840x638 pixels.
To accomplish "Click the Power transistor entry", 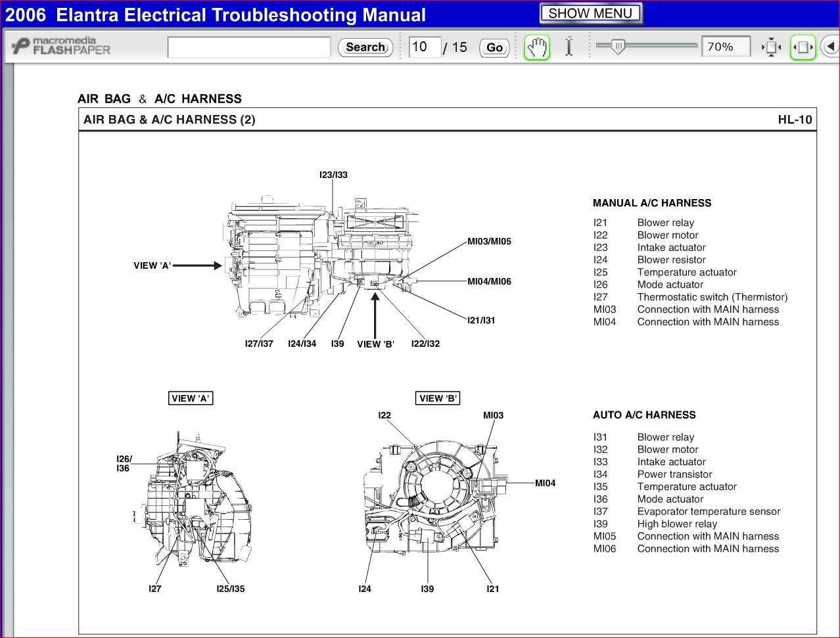I will tap(674, 474).
